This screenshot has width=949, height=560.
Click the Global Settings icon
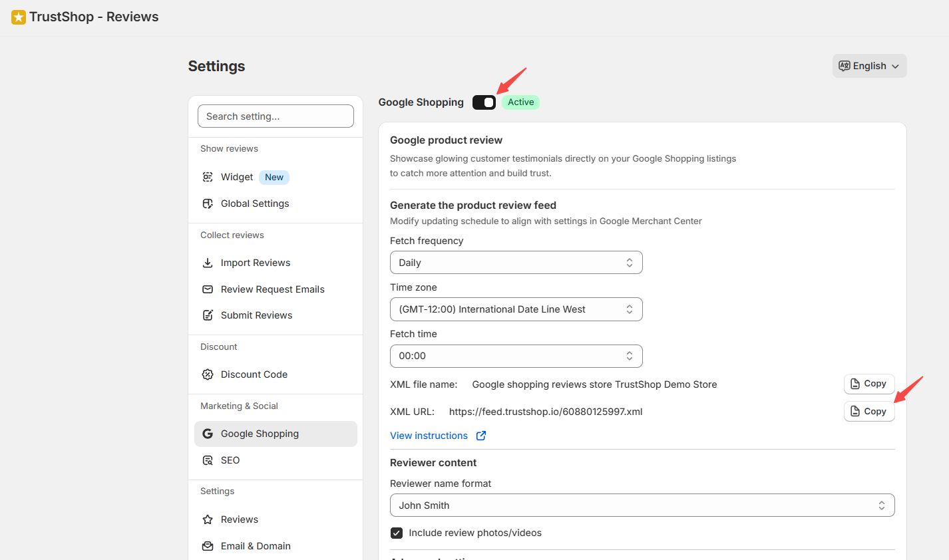click(208, 204)
